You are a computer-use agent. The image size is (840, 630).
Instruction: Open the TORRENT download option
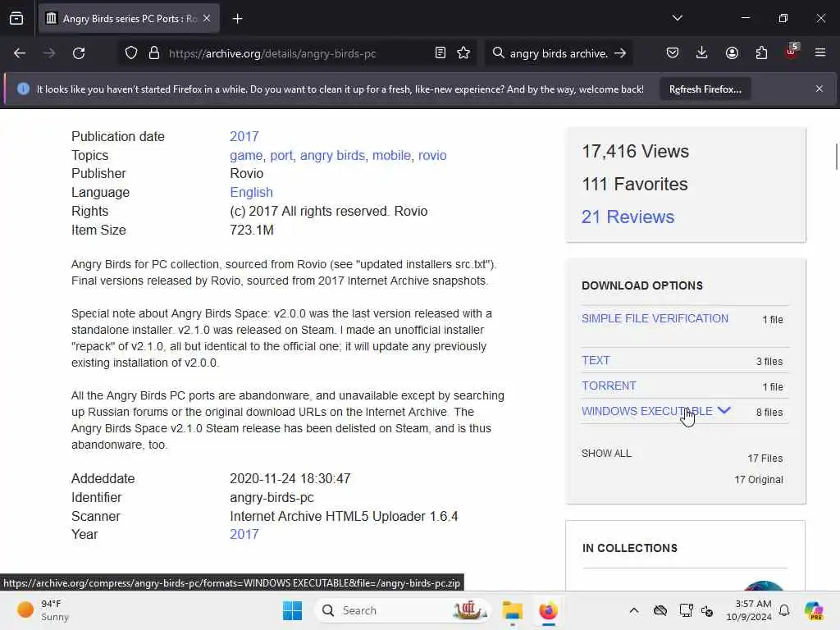pos(609,386)
